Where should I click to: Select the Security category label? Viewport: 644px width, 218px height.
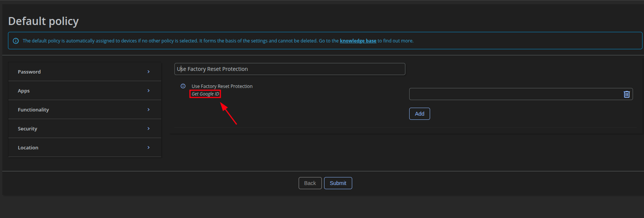pos(27,129)
